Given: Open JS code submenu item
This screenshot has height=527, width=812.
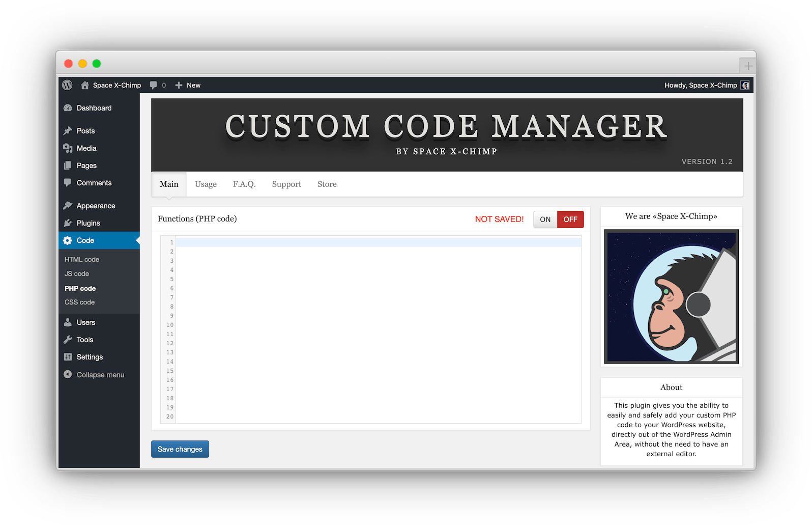Looking at the screenshot, I should tap(77, 273).
